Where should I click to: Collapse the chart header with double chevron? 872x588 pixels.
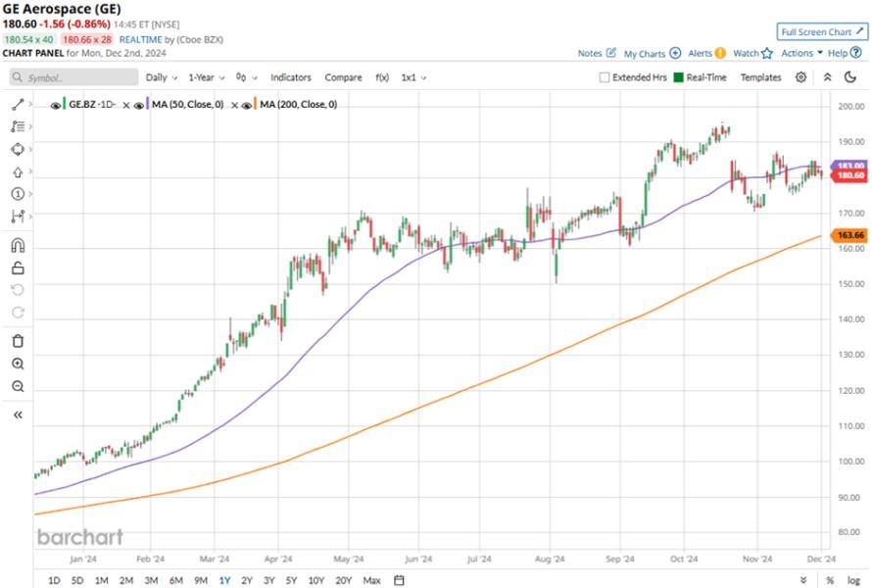[828, 77]
